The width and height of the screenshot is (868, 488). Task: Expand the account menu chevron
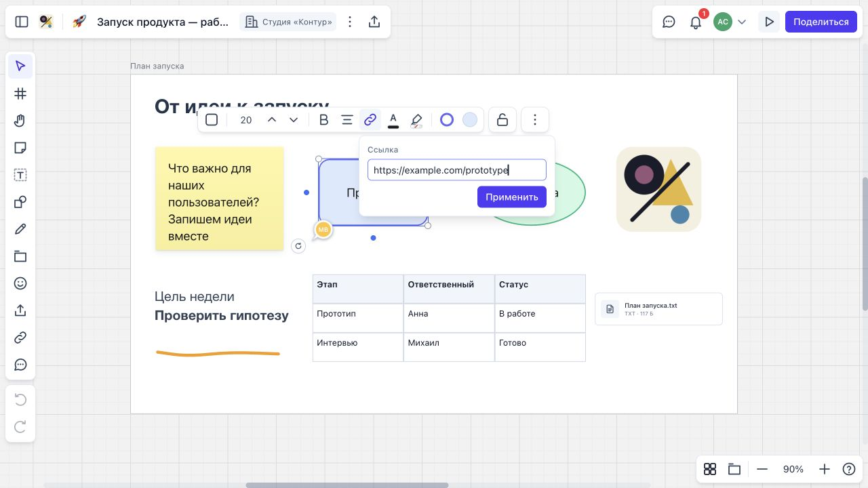pos(742,22)
